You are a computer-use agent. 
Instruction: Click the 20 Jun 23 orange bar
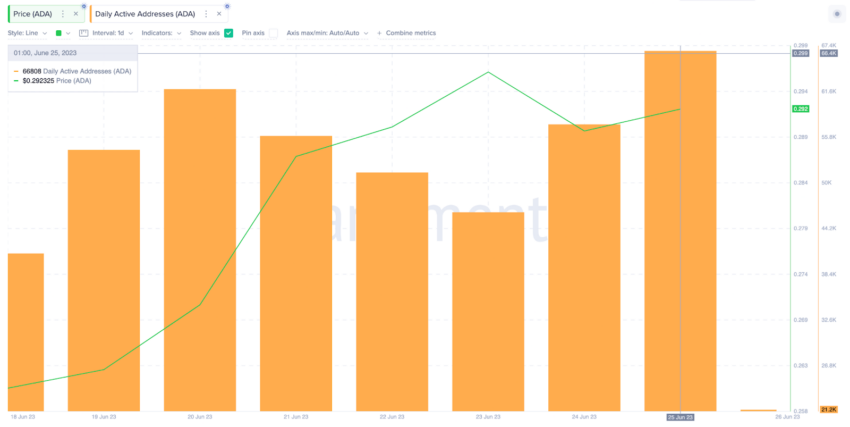[199, 250]
